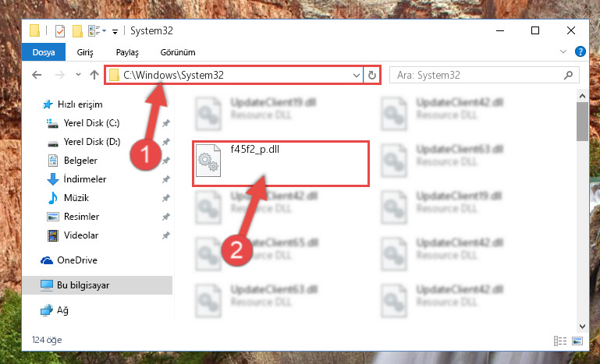Click the Back navigation arrow
This screenshot has width=600, height=364.
click(37, 75)
